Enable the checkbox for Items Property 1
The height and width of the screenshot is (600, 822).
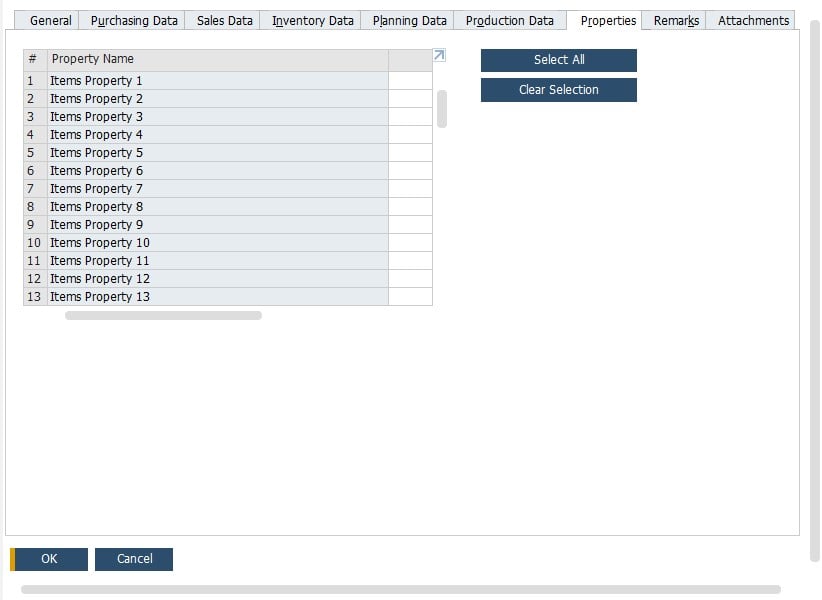[410, 80]
